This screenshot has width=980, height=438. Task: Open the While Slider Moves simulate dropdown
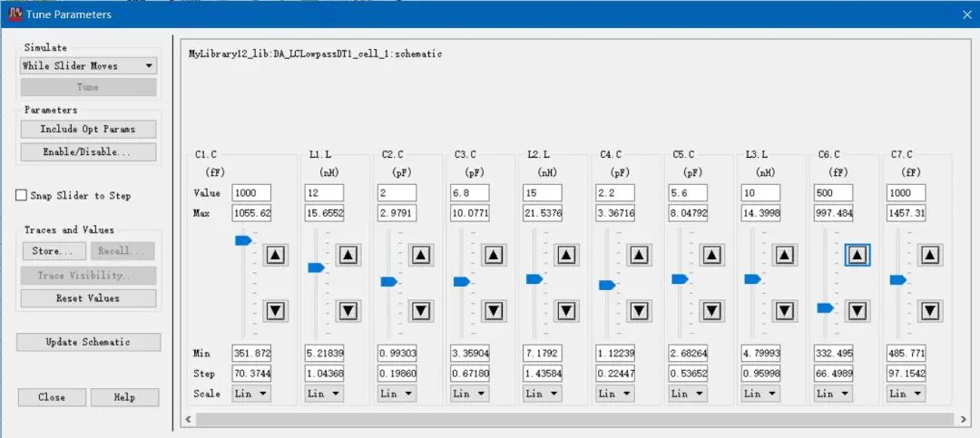[x=88, y=65]
